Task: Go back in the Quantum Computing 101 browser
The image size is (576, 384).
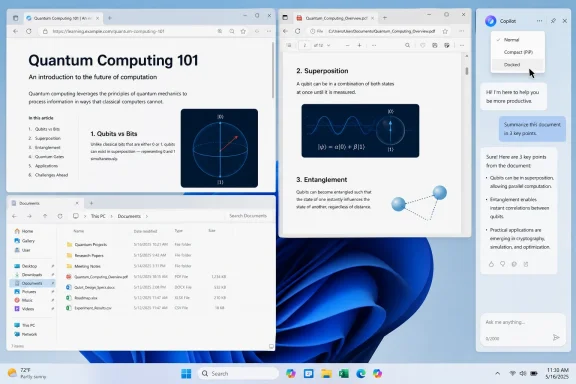Action: [x=15, y=31]
